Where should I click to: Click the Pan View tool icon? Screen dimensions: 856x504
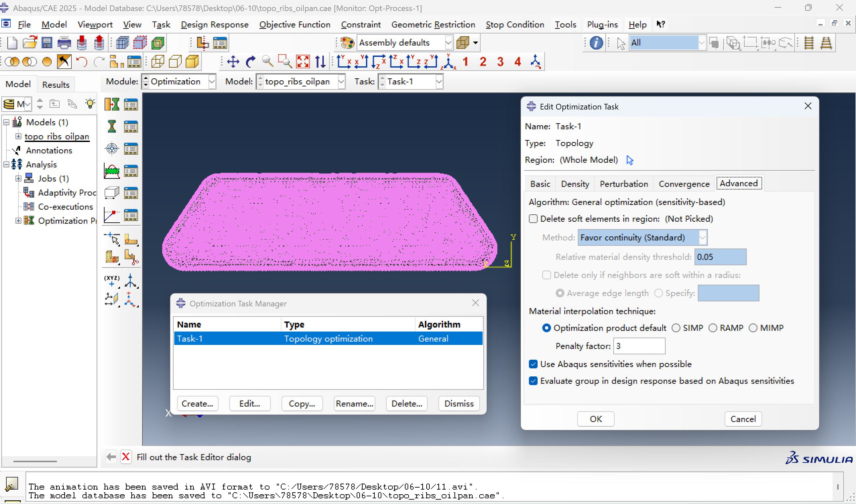[x=233, y=62]
